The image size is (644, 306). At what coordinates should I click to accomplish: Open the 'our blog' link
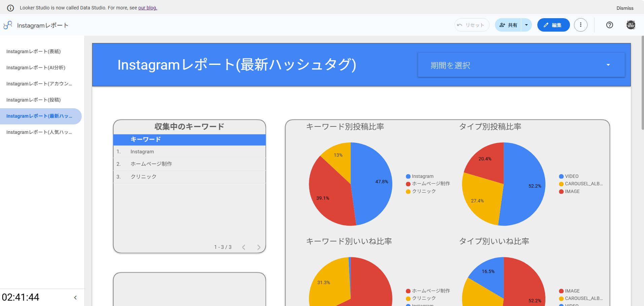coord(148,8)
